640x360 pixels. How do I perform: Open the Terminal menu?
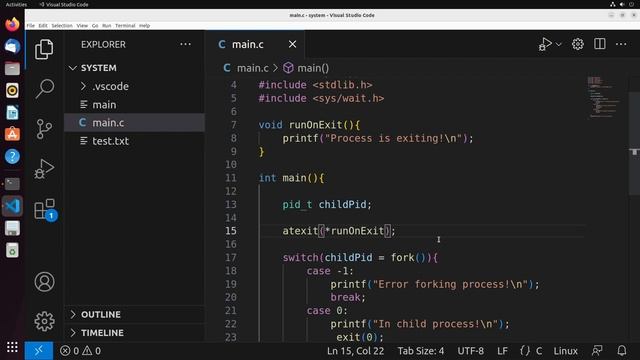pos(125,25)
